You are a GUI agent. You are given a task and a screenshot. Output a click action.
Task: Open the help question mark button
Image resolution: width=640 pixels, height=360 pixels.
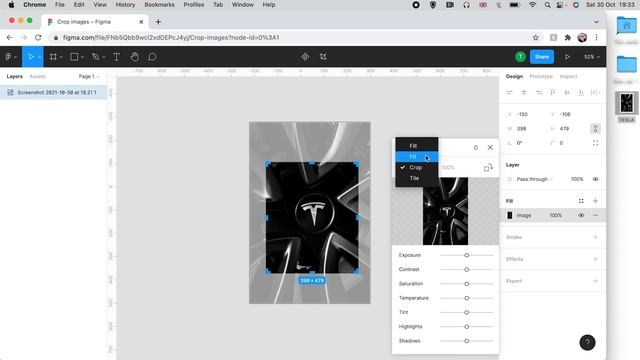587,342
